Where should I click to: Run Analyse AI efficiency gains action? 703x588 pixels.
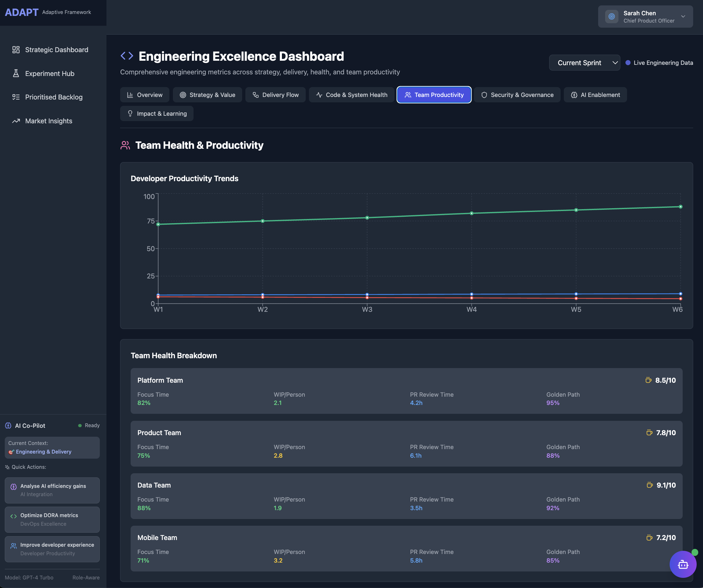point(52,490)
